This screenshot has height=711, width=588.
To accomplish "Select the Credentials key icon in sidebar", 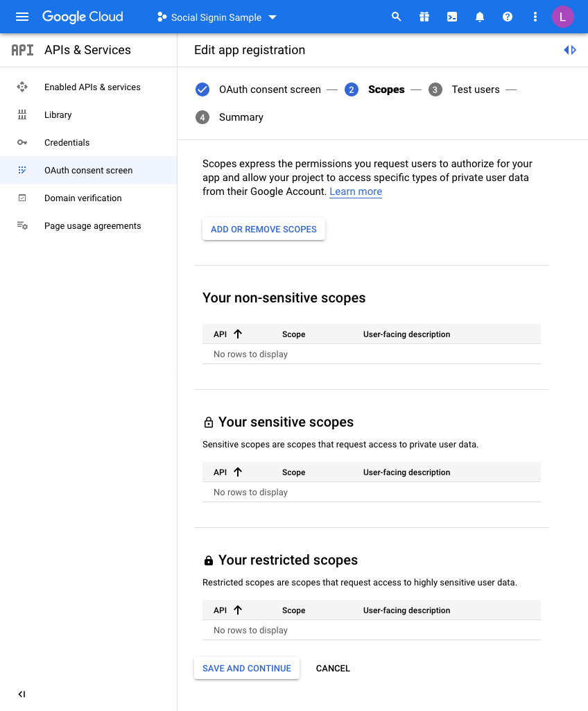I will click(x=21, y=142).
